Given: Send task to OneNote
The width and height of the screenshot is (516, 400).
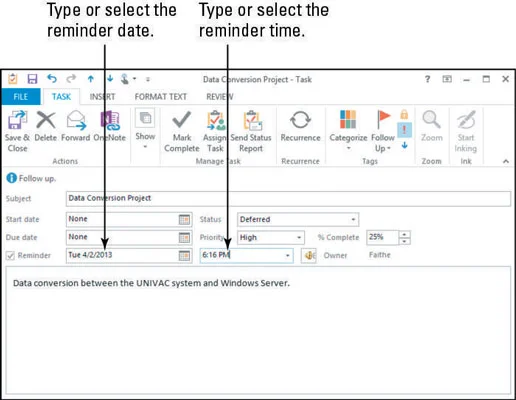Looking at the screenshot, I should pos(110,121).
